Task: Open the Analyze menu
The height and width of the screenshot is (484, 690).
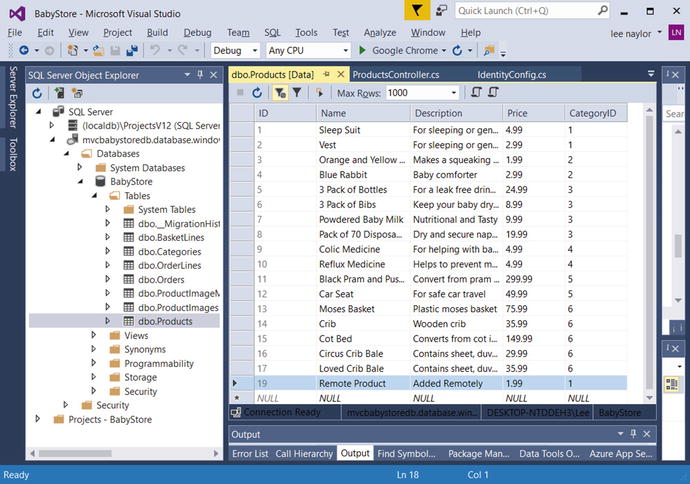Action: coord(380,33)
